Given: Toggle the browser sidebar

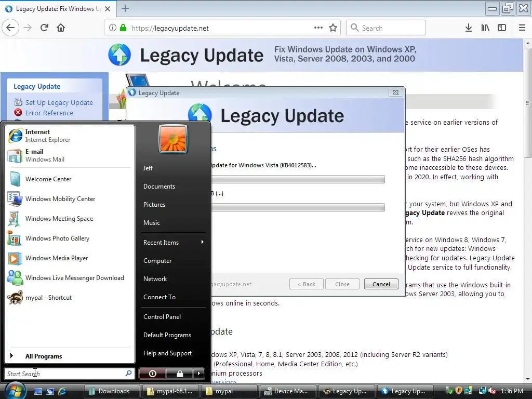Looking at the screenshot, I should [x=502, y=28].
